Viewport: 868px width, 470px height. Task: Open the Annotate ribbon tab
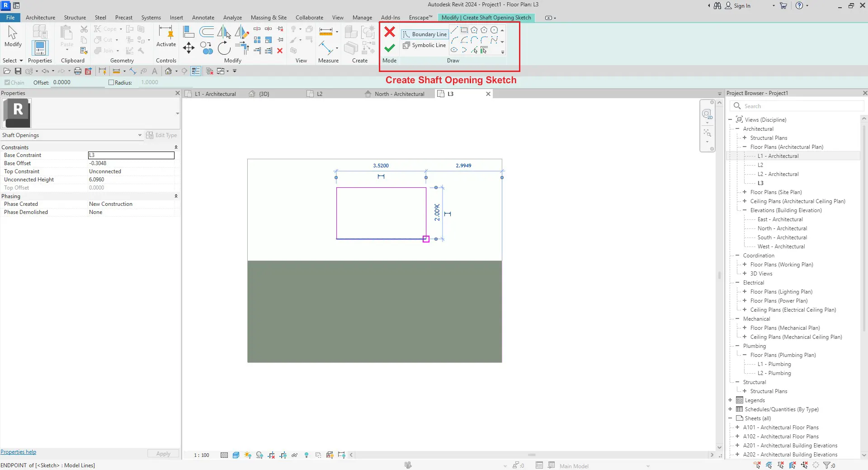coord(203,18)
